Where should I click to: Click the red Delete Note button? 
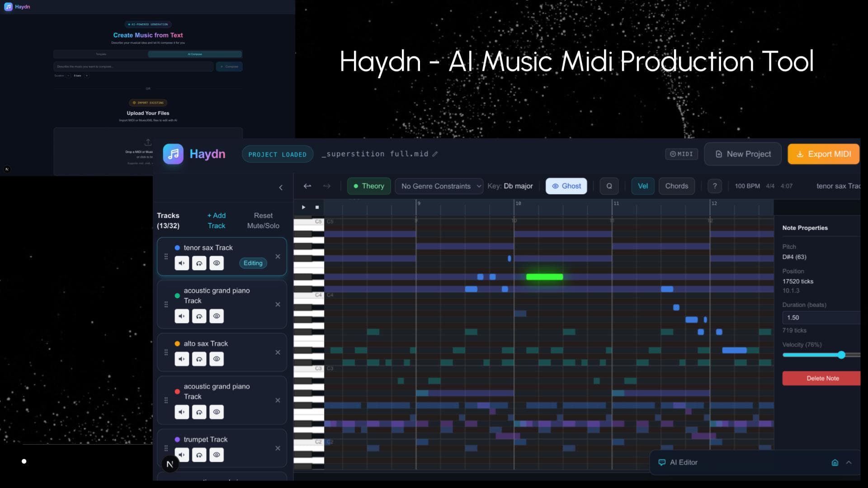(x=821, y=378)
